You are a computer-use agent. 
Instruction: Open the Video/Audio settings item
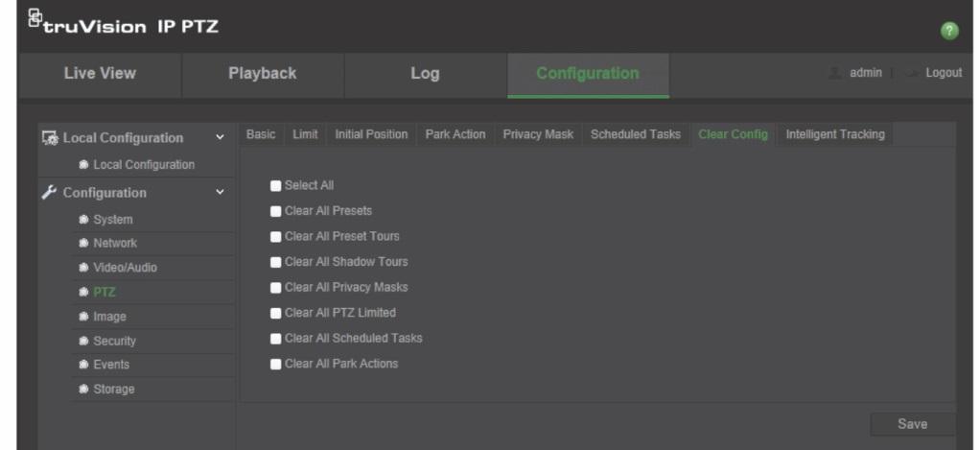coord(125,268)
